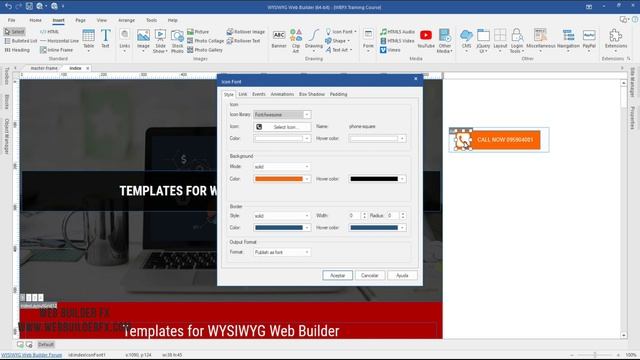Open the Drawing tools

[x=313, y=39]
